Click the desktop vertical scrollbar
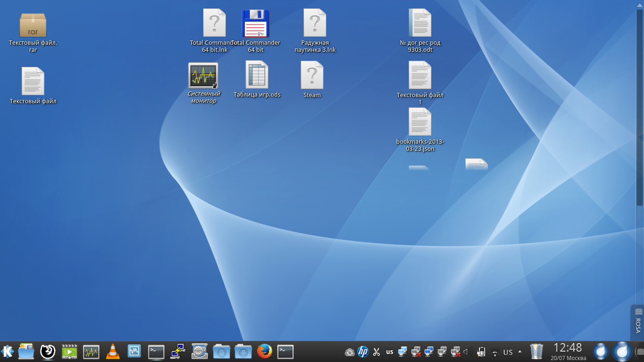This screenshot has height=362, width=644. pos(640,108)
